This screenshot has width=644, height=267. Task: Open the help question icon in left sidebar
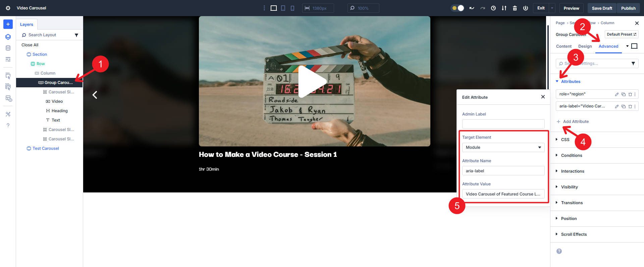[x=8, y=126]
